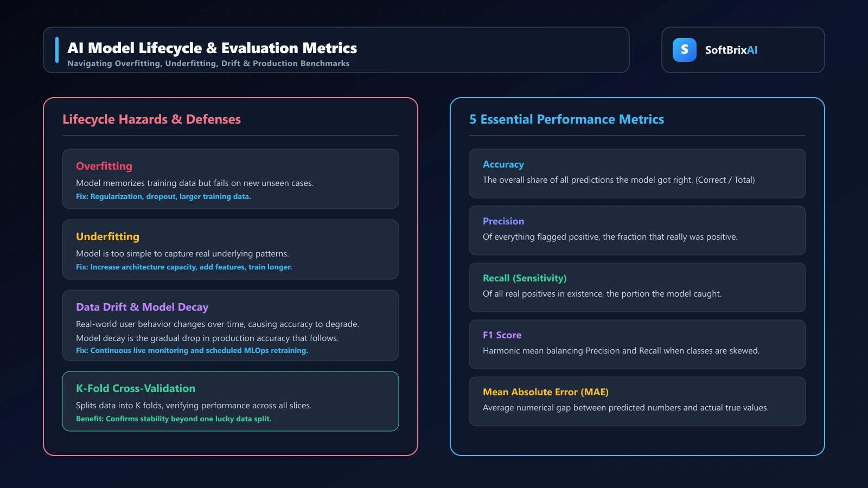Select the 'Overfitting' card title

click(x=104, y=166)
